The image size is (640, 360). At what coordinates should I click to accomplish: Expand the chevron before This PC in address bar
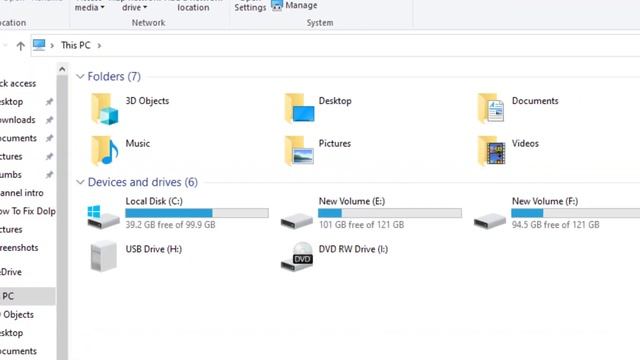coord(52,46)
